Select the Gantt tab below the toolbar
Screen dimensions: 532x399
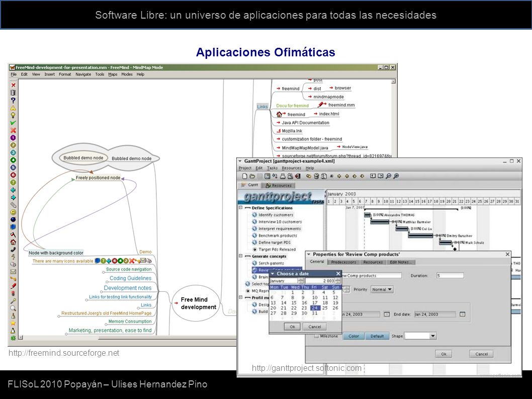249,185
